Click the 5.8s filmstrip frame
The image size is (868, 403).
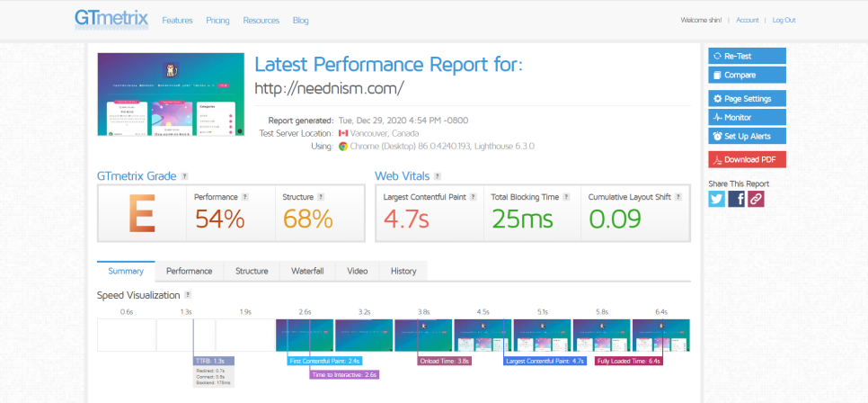pyautogui.click(x=602, y=336)
